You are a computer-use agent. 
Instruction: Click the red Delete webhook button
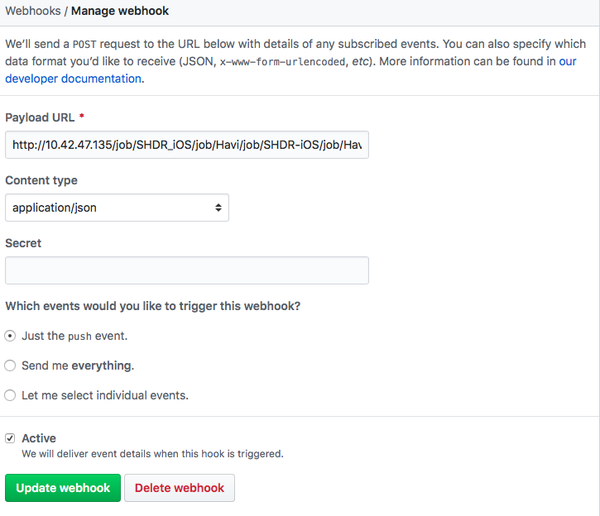click(x=181, y=488)
